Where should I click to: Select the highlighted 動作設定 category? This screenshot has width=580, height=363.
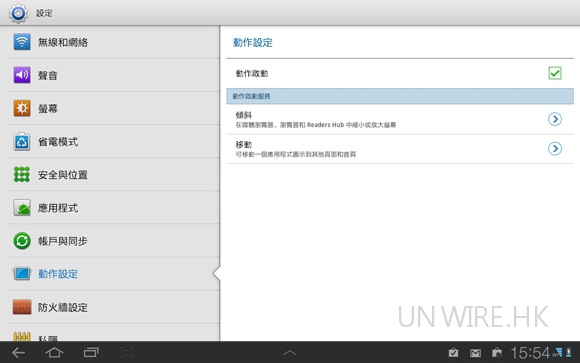point(113,274)
